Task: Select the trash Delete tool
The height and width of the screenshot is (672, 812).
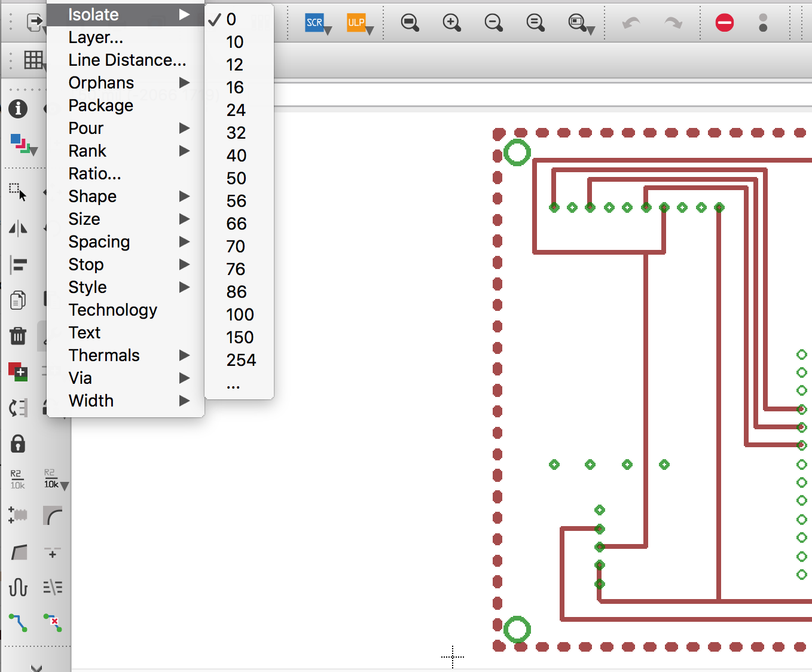Action: (x=18, y=336)
